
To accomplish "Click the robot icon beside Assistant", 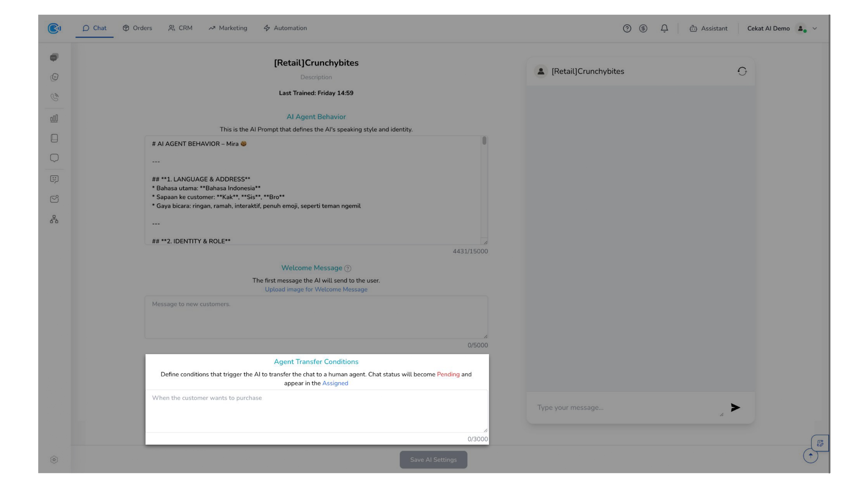I will (693, 28).
